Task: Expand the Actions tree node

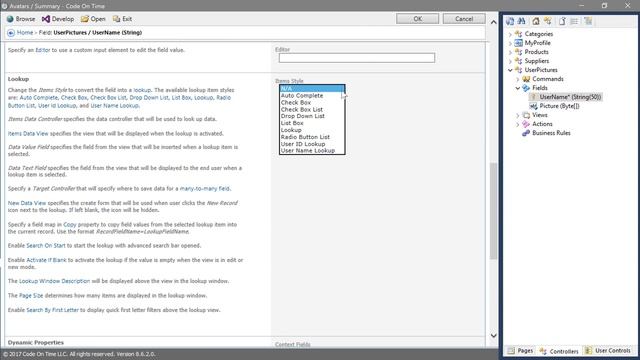Action: tap(518, 124)
